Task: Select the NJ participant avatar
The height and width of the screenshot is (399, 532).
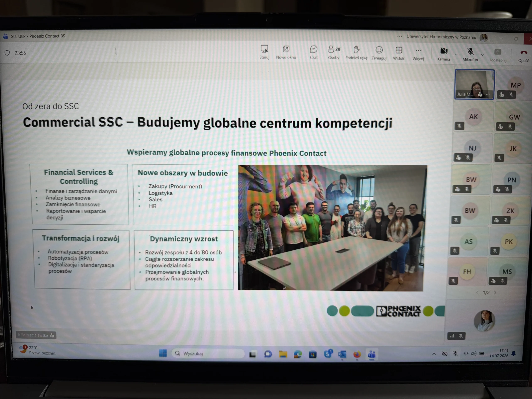Action: coord(472,148)
